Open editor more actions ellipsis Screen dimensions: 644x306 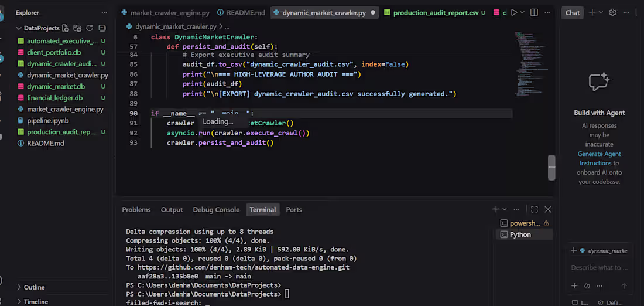tap(547, 13)
